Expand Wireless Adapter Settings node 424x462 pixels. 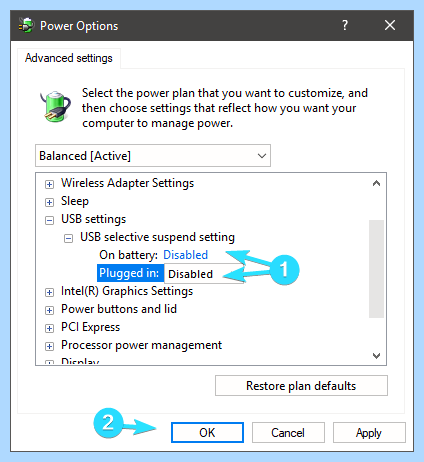click(49, 184)
